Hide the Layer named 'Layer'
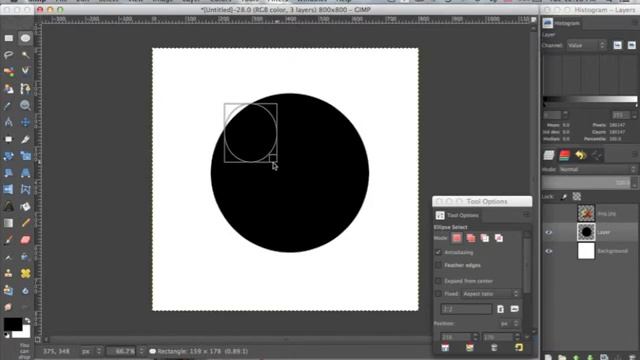Image resolution: width=640 pixels, height=360 pixels. coord(549,232)
